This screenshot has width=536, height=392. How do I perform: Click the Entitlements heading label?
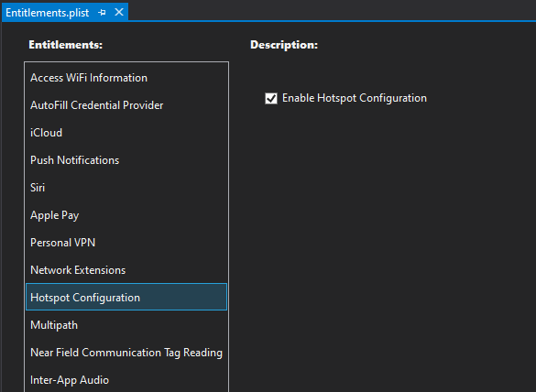tap(66, 45)
